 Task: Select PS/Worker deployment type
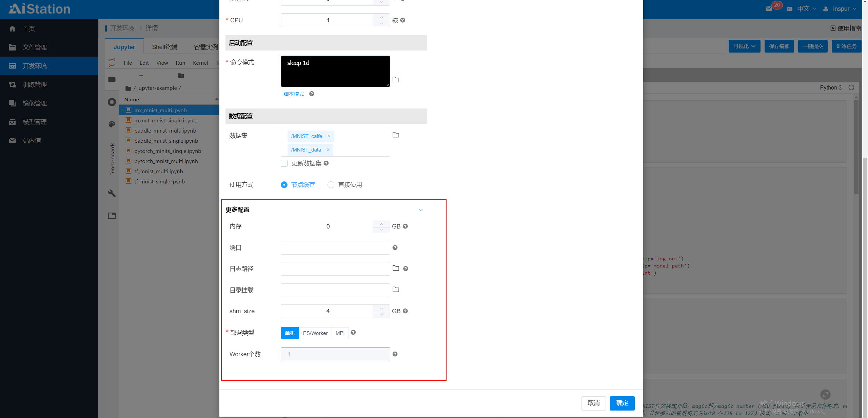pyautogui.click(x=315, y=333)
